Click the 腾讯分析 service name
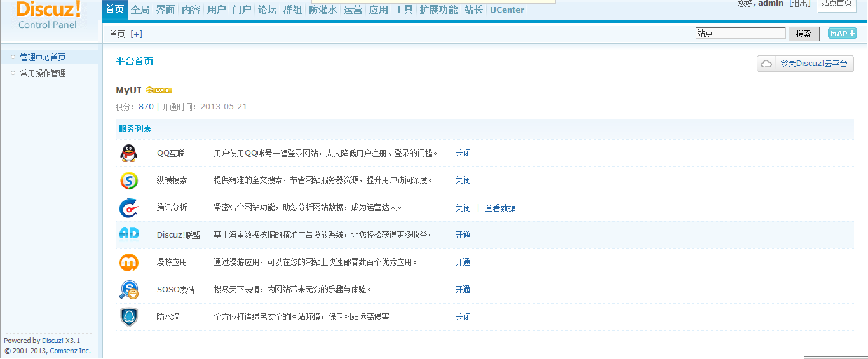Viewport: 868px width, 359px height. 172,208
